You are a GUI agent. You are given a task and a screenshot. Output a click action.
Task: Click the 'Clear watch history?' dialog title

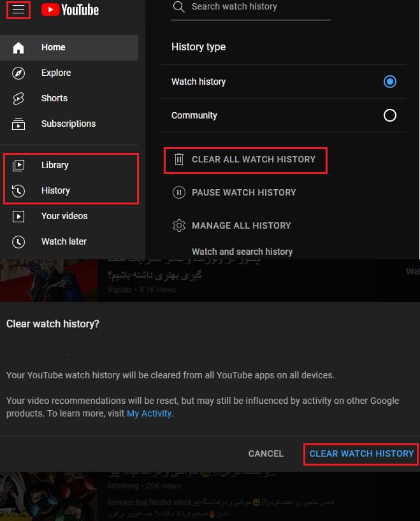52,324
